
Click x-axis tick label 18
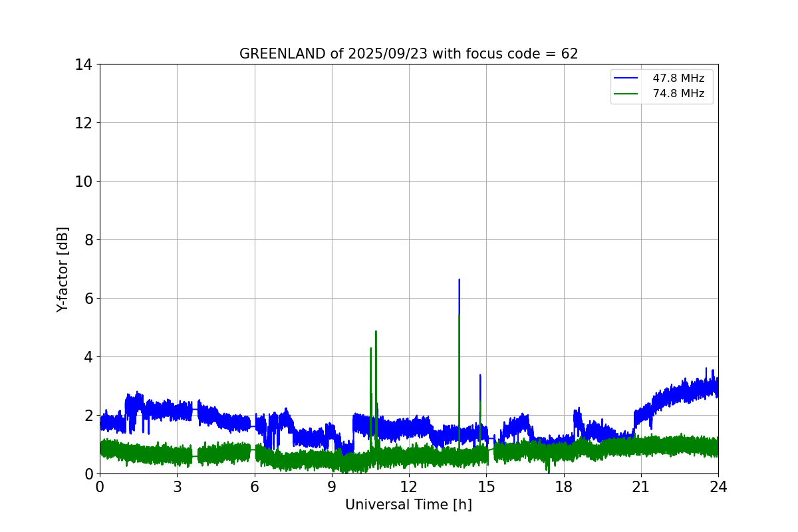tap(564, 487)
